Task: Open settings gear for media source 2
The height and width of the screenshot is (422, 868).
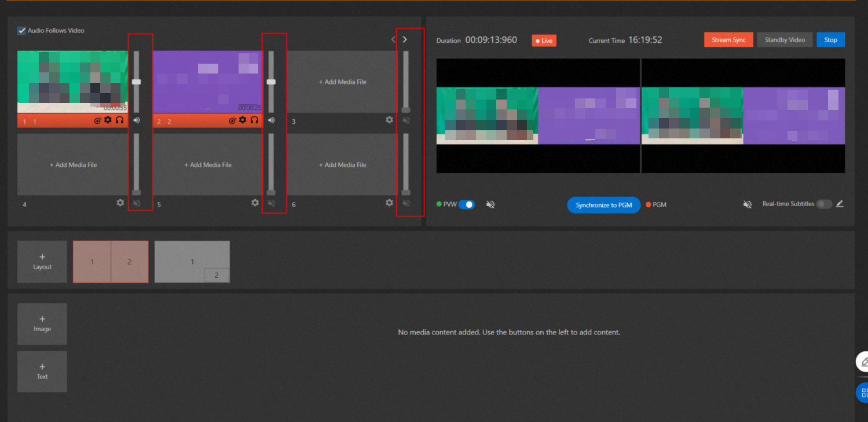Action: pos(243,120)
